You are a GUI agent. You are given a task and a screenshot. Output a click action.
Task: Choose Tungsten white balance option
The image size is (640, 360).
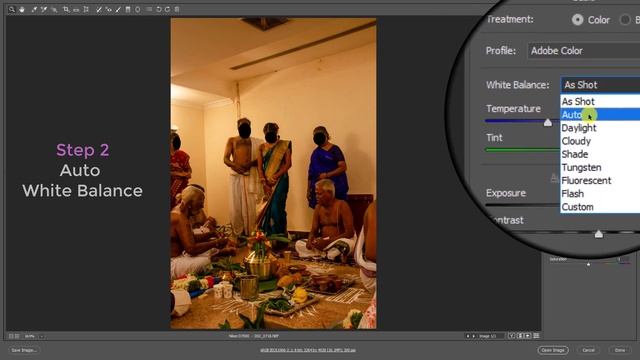(x=600, y=167)
